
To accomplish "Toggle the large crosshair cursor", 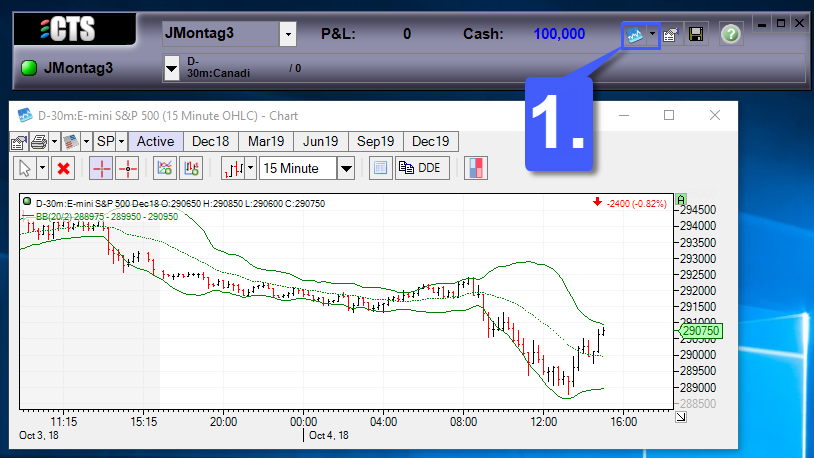I will point(102,168).
